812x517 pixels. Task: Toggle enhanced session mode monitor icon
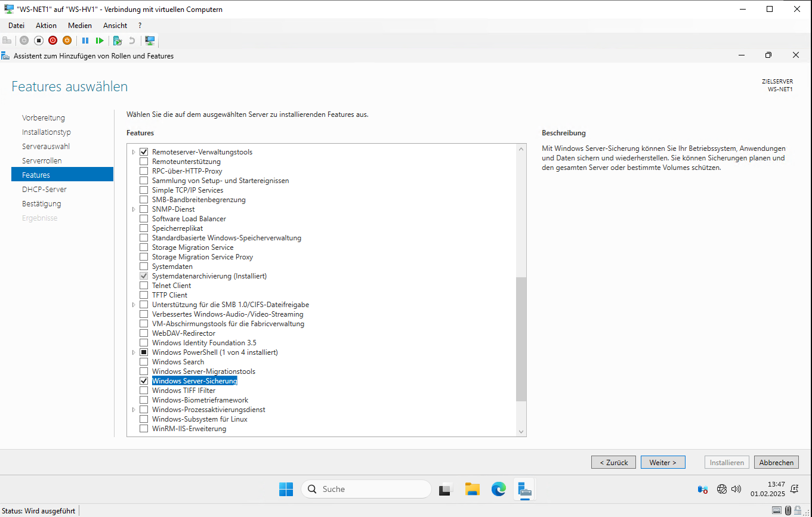pyautogui.click(x=150, y=41)
